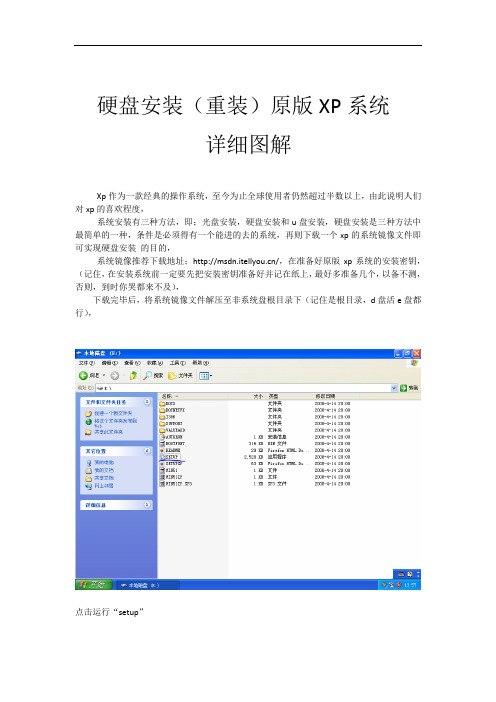Select the README Firefox HTML file
Image resolution: width=496 pixels, height=702 pixels.
170,450
